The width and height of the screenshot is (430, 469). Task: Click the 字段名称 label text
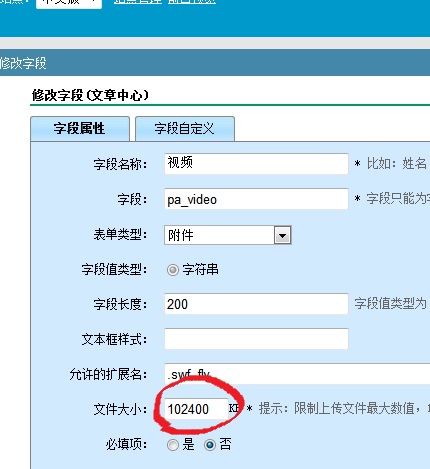click(120, 164)
